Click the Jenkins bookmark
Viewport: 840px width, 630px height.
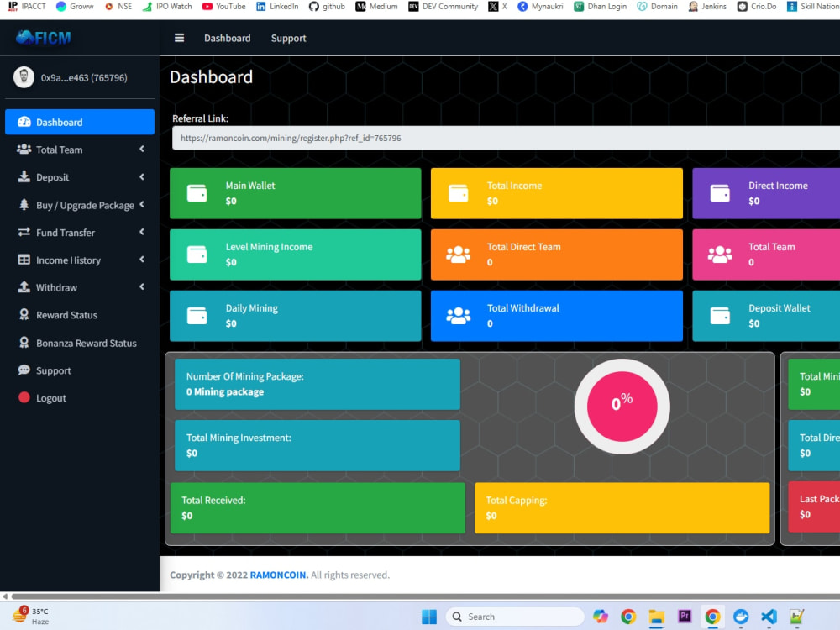click(707, 7)
